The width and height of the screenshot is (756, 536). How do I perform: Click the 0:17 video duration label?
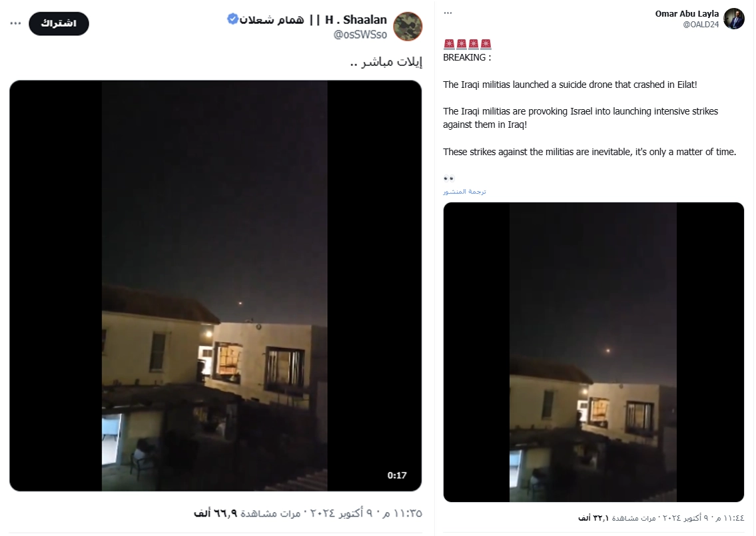coord(397,475)
